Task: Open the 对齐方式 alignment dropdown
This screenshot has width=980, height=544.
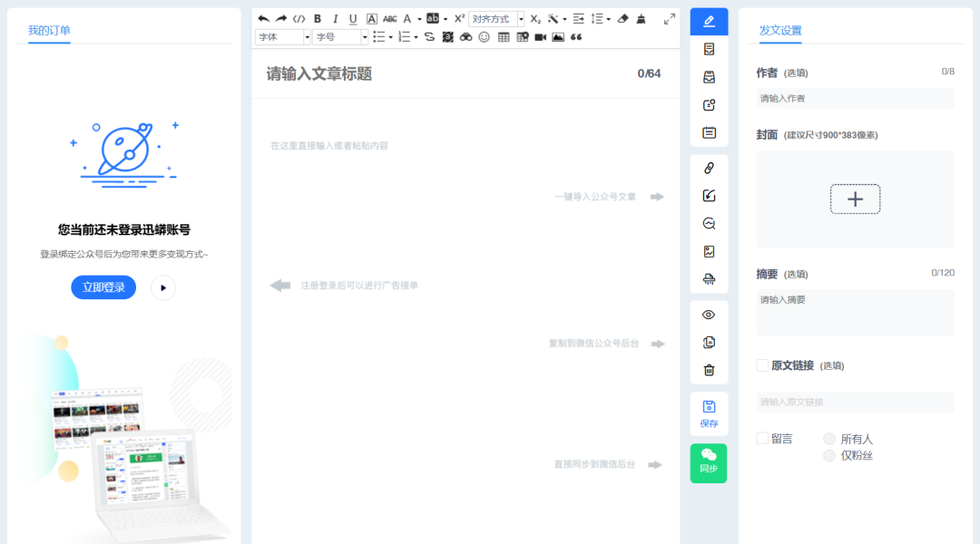Action: click(x=496, y=18)
